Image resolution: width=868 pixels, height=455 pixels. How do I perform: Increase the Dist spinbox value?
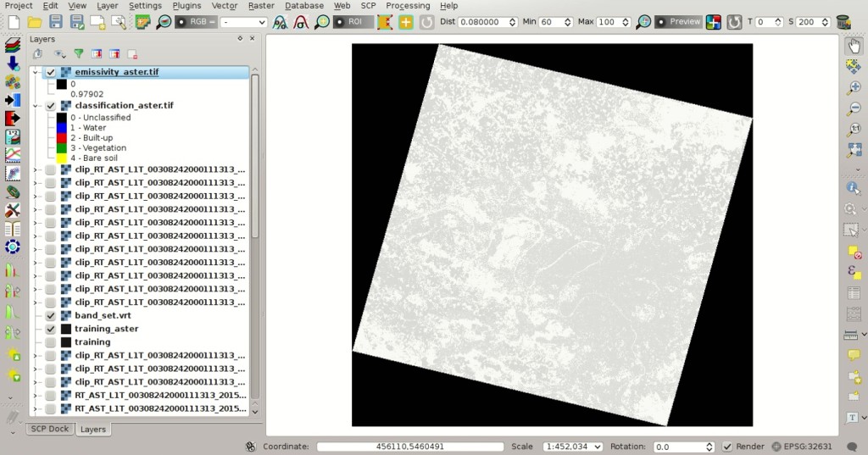coord(513,19)
